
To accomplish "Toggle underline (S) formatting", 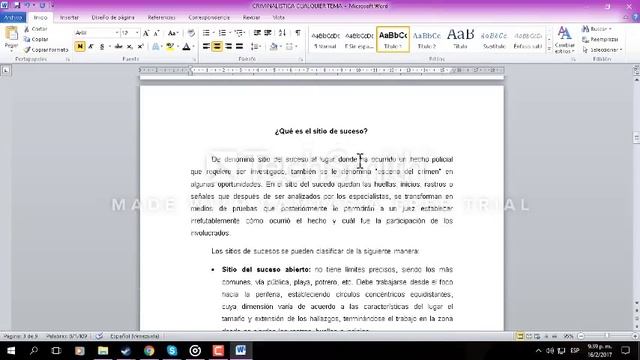I will click(102, 47).
